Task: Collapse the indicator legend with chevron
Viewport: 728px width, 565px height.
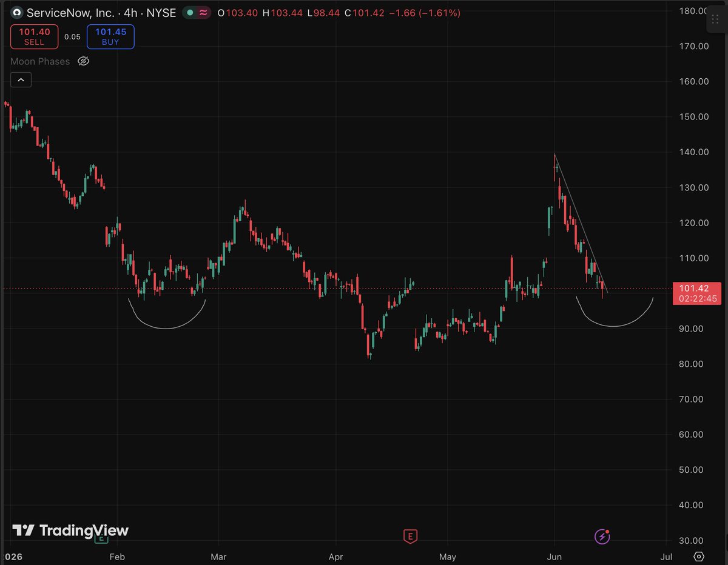Action: pos(21,79)
